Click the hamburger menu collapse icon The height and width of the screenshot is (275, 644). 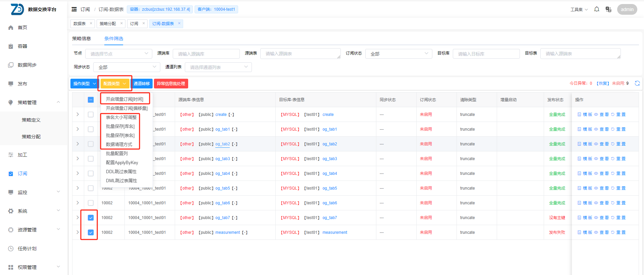pos(74,9)
